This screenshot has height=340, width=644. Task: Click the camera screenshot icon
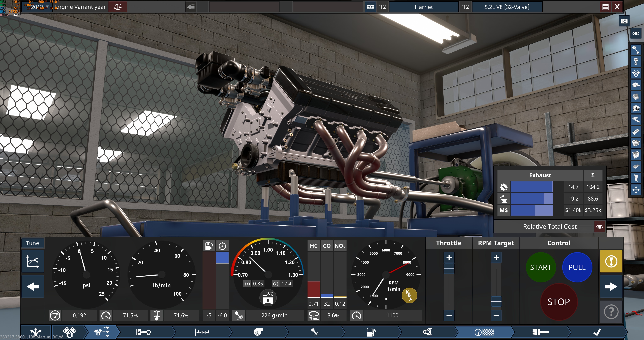(624, 21)
